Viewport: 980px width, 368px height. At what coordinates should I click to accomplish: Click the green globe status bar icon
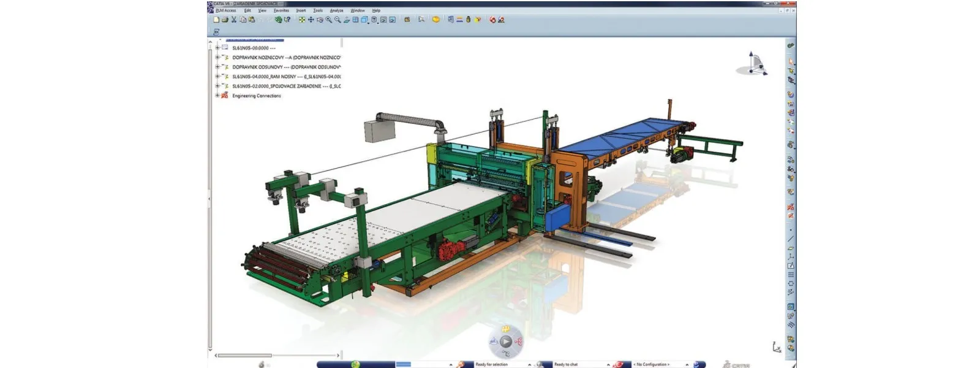(355, 364)
